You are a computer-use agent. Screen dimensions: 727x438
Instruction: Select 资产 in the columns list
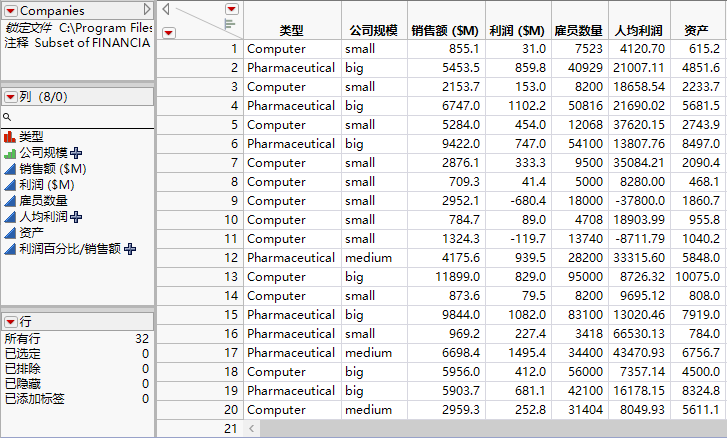31,233
